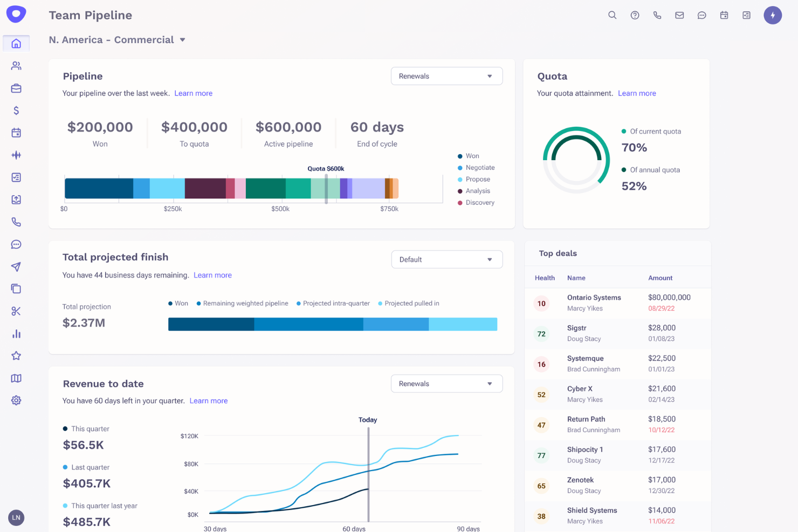Open the Renewals dropdown in the Pipeline card
The image size is (798, 532).
pos(447,76)
